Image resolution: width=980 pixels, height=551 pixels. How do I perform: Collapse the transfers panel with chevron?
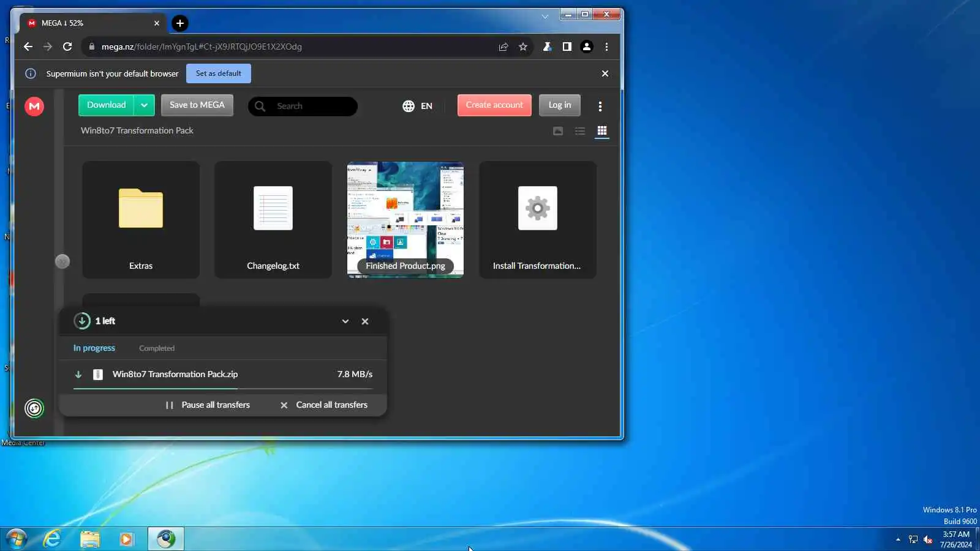pyautogui.click(x=345, y=321)
